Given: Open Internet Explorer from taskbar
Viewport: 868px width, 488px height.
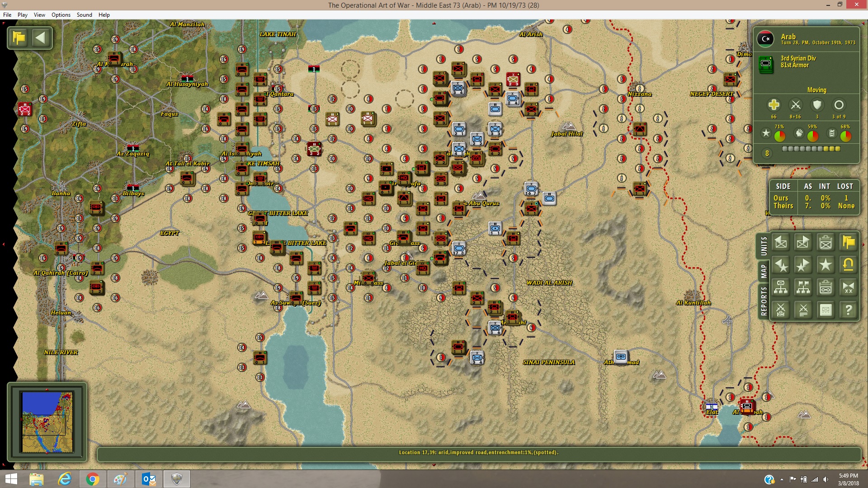Looking at the screenshot, I should pos(65,479).
